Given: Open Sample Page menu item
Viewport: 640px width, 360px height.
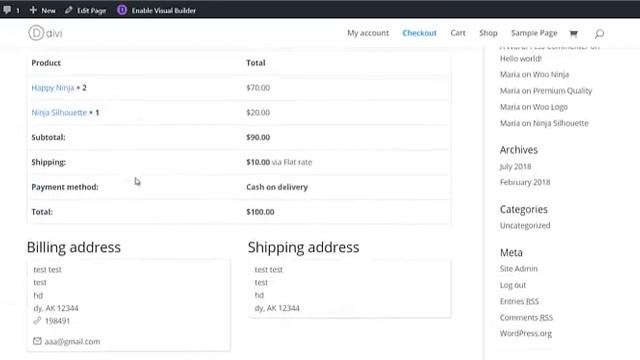Looking at the screenshot, I should (534, 33).
